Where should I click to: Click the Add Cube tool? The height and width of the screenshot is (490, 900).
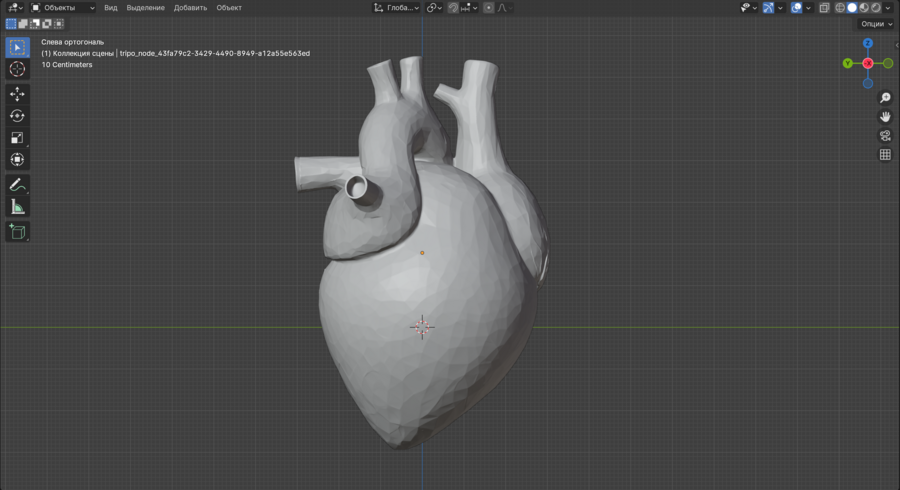tap(17, 232)
